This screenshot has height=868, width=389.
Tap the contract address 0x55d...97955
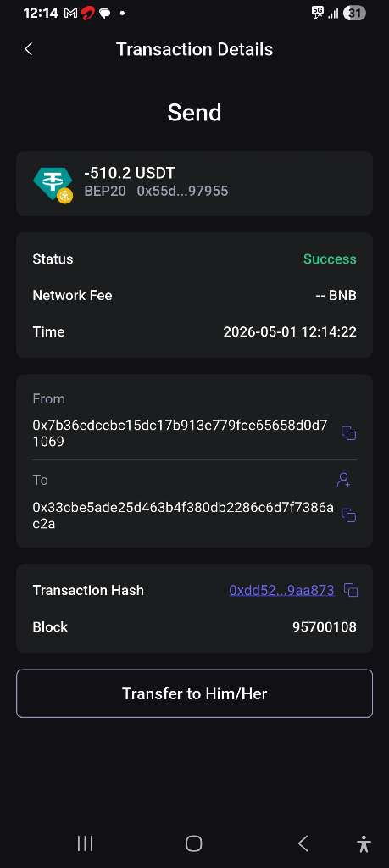[182, 191]
